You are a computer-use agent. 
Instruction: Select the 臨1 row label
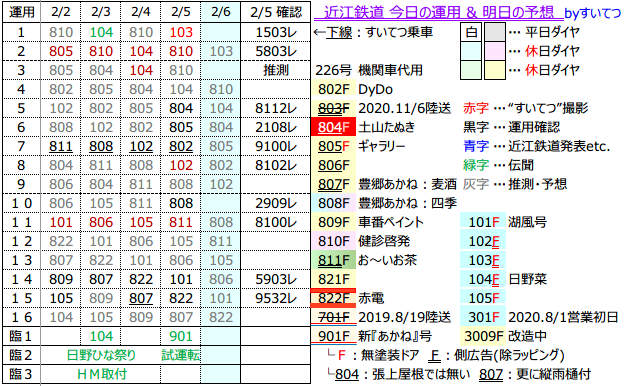[21, 336]
